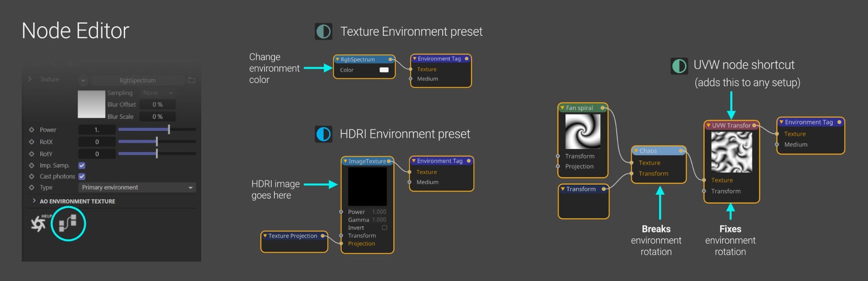The height and width of the screenshot is (281, 868).
Task: Select the Chaos node title bar
Action: tap(658, 151)
